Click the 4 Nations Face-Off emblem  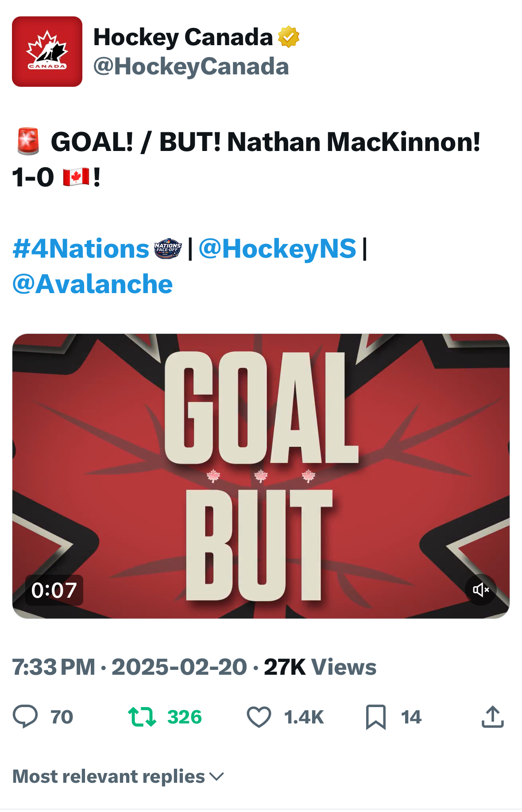pos(168,248)
